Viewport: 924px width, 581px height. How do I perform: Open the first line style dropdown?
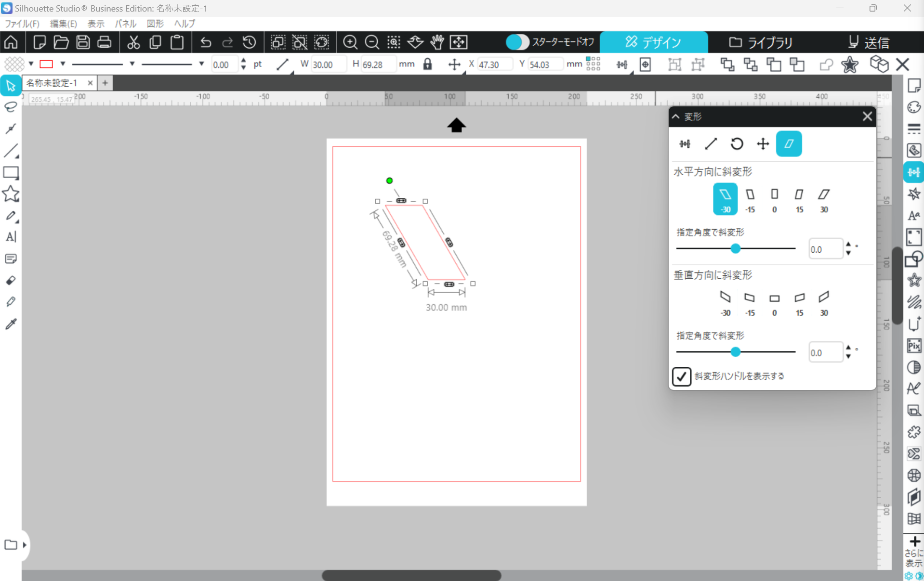click(132, 64)
